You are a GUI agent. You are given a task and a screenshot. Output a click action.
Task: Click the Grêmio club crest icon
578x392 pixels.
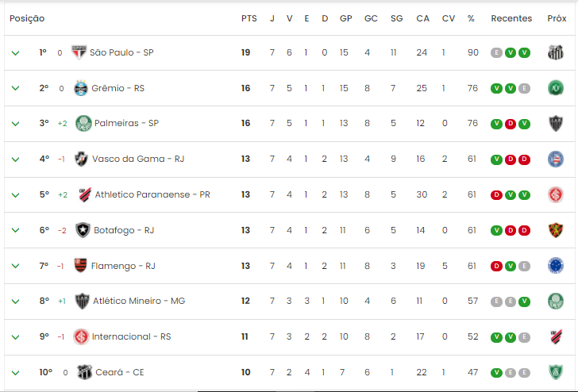[80, 88]
